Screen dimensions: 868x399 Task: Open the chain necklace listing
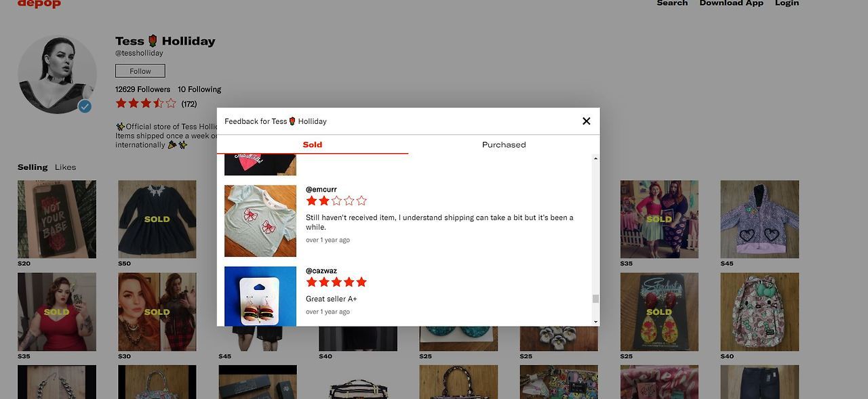(57, 382)
